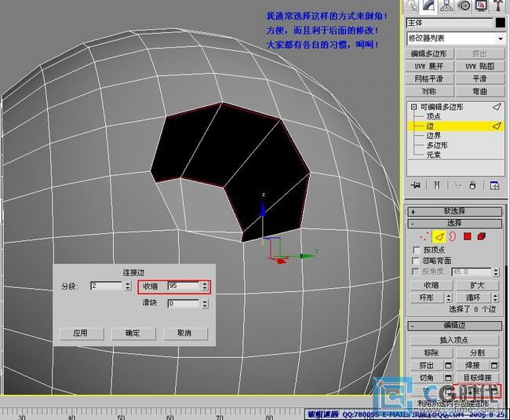Click the green Y axis gizmo arrow

[307, 256]
